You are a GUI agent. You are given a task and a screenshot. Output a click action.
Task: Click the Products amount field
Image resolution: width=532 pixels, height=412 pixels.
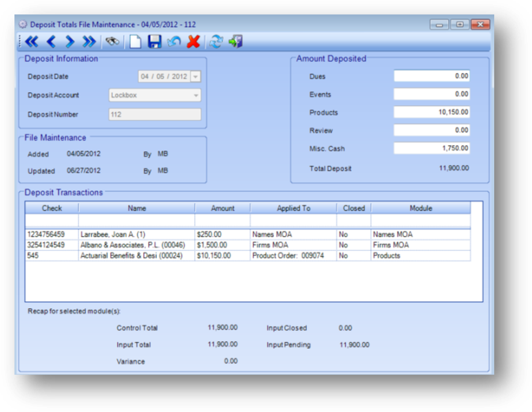click(x=432, y=112)
